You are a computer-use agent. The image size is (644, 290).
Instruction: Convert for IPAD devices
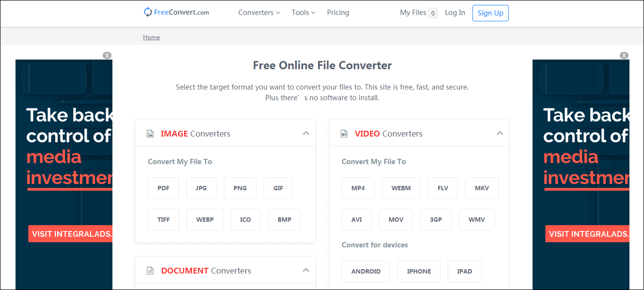(x=465, y=271)
